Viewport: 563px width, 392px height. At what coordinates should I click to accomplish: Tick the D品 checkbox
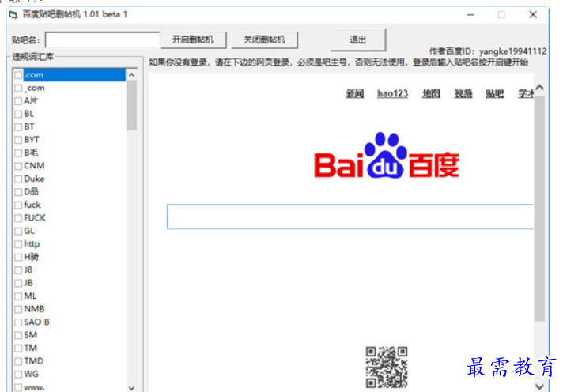point(18,192)
